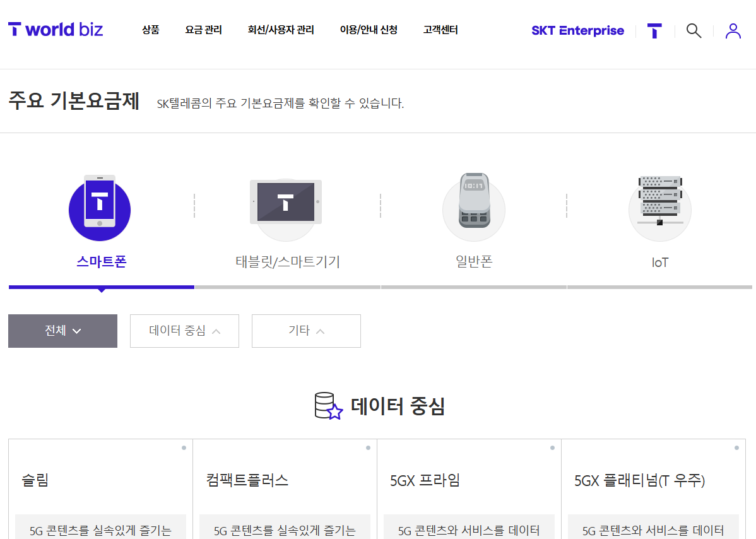This screenshot has height=539, width=756.
Task: Click the dot on the 컴팩트플러스 card
Action: (368, 448)
